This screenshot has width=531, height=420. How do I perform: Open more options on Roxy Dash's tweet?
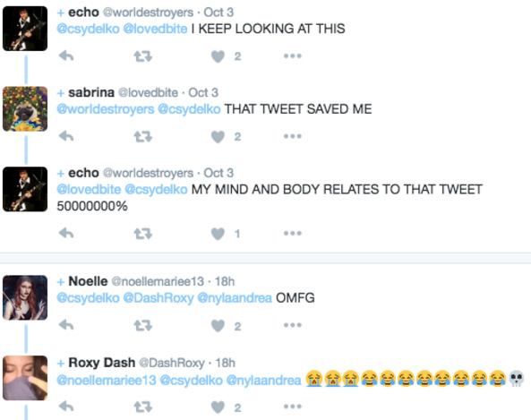[x=293, y=407]
